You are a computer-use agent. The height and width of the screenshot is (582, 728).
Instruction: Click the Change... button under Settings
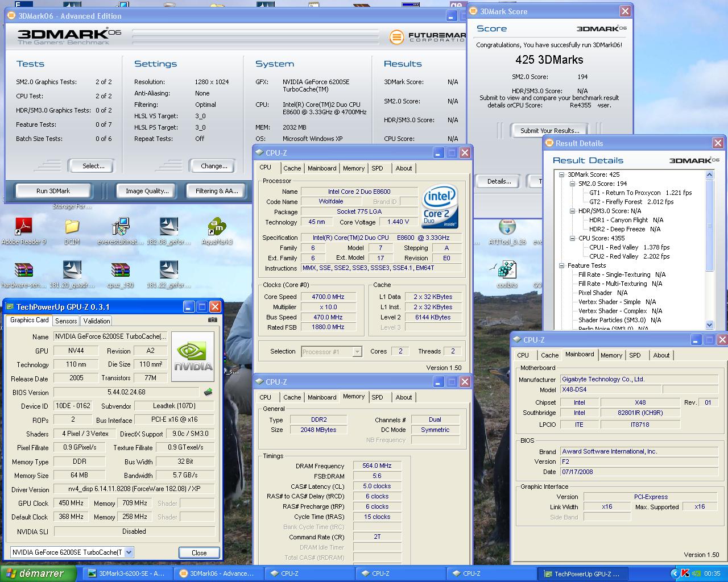pos(214,166)
